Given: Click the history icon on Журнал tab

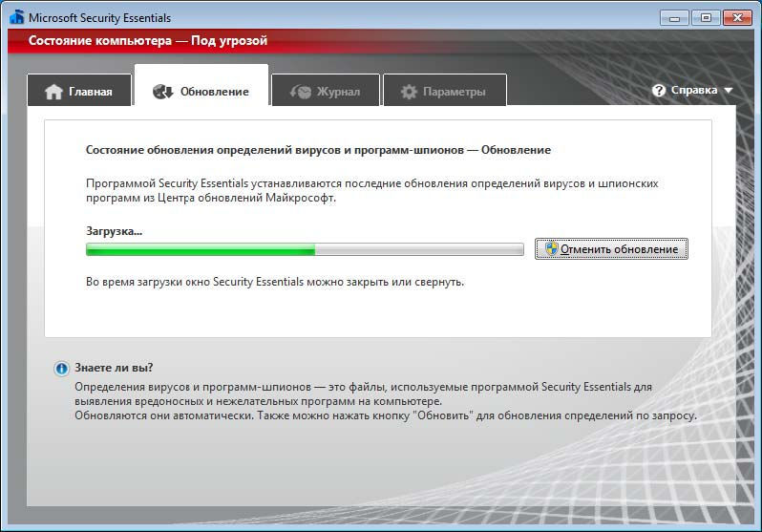Looking at the screenshot, I should [x=300, y=92].
